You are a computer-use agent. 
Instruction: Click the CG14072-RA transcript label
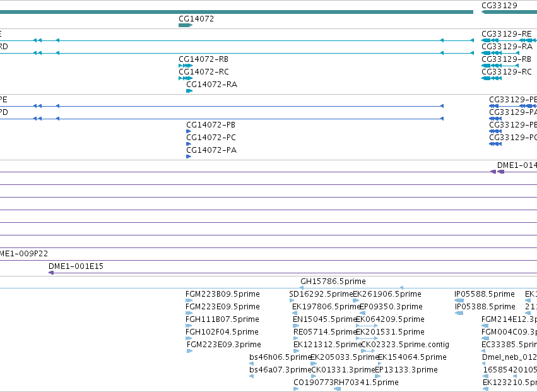coord(211,85)
